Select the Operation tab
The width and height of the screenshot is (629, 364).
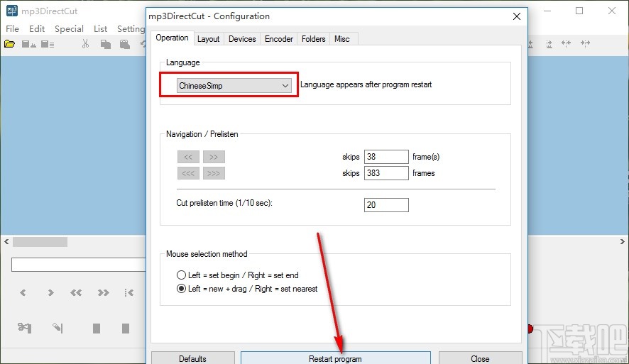[172, 38]
